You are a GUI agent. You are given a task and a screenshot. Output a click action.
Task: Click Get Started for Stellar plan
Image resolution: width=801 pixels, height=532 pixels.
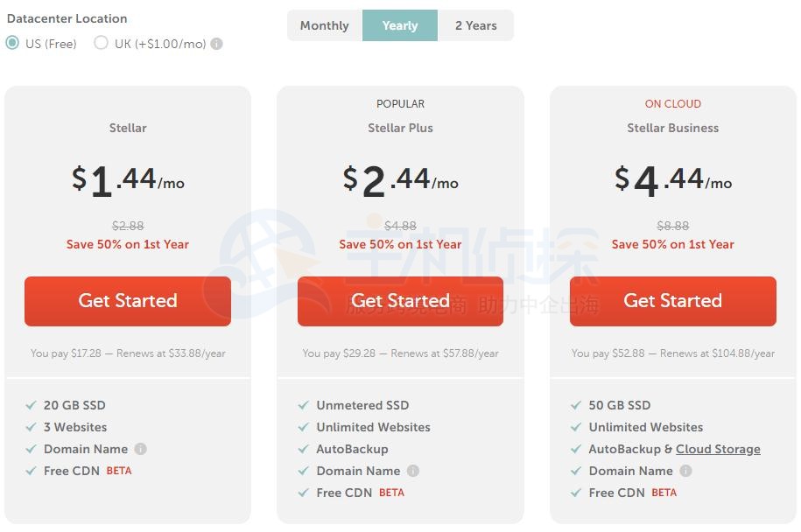coord(128,301)
